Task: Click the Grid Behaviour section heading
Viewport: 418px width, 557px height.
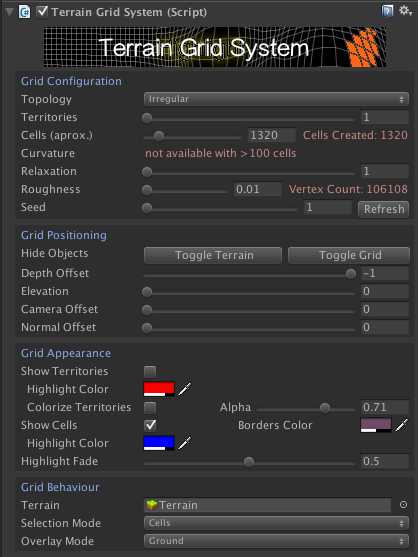Action: (x=60, y=487)
